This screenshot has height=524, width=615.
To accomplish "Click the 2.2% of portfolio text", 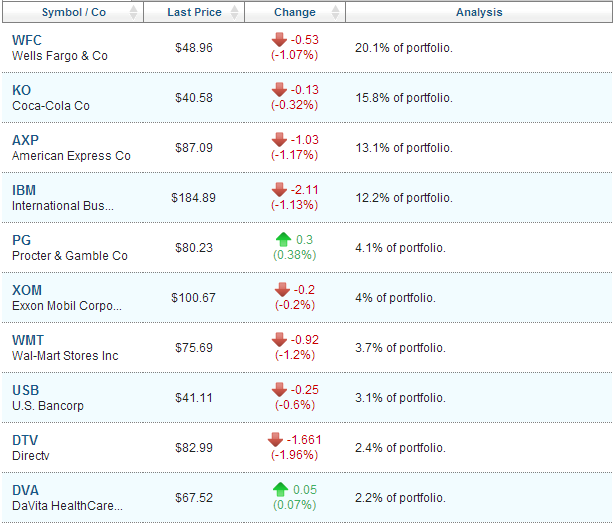I will [400, 498].
